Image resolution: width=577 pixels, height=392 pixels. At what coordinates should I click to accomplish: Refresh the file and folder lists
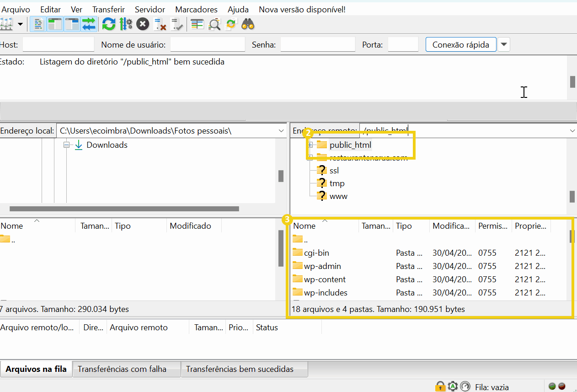[109, 24]
